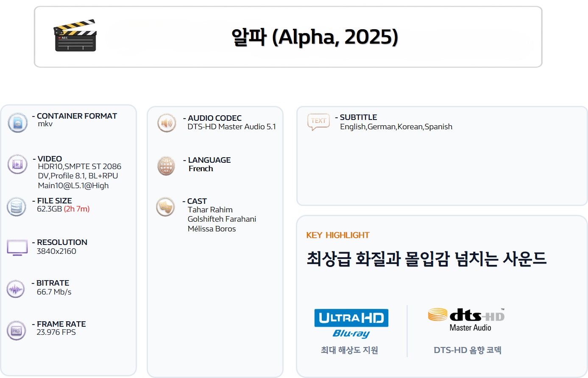Click the language globe icon
Viewport: 588px width, 378px height.
pyautogui.click(x=166, y=166)
